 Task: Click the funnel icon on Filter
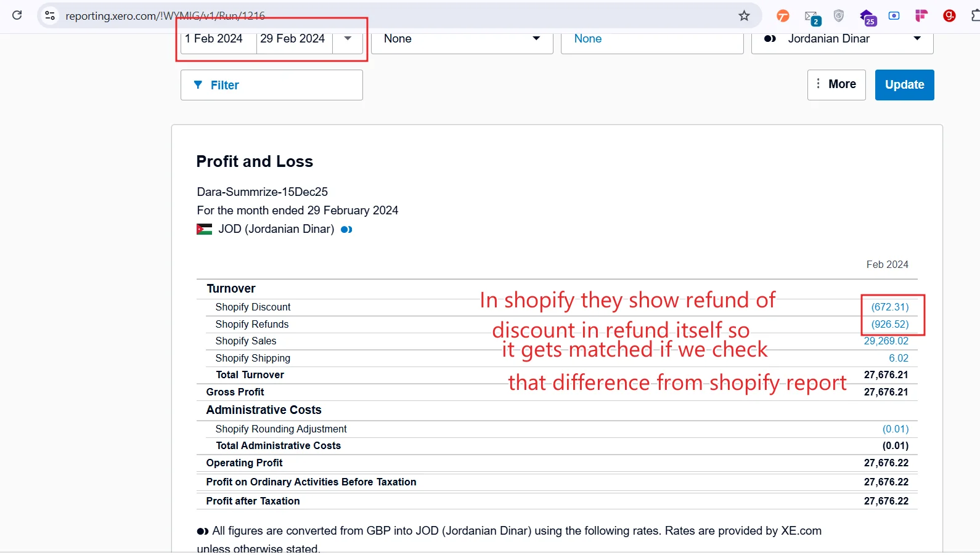click(198, 85)
